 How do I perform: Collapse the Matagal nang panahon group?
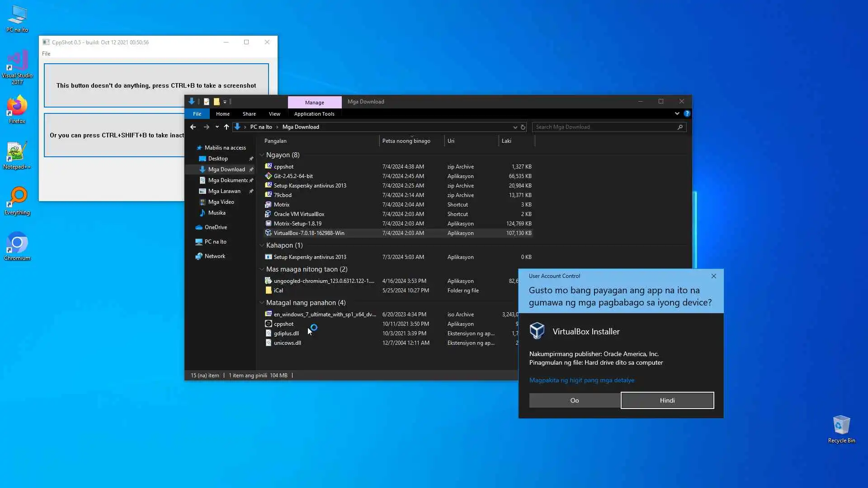[262, 303]
